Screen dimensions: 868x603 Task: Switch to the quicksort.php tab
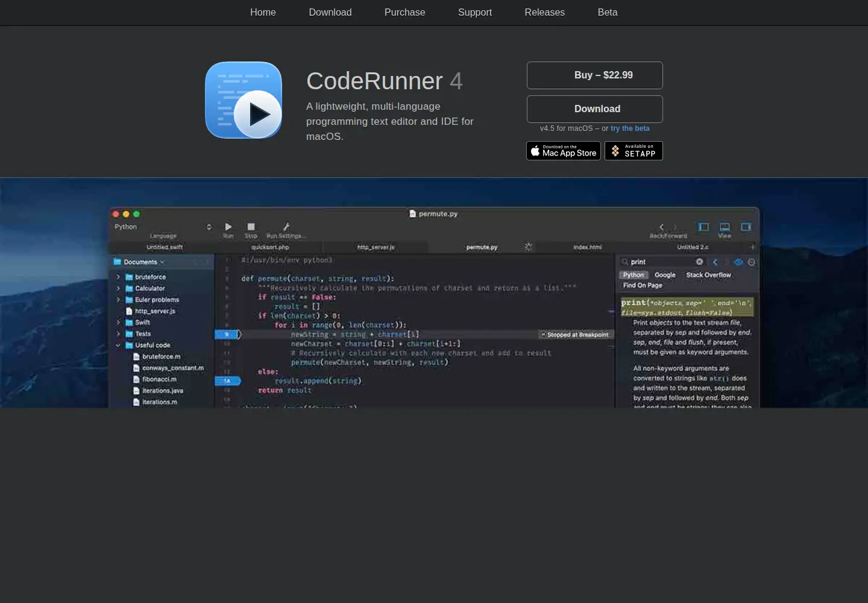coord(270,247)
